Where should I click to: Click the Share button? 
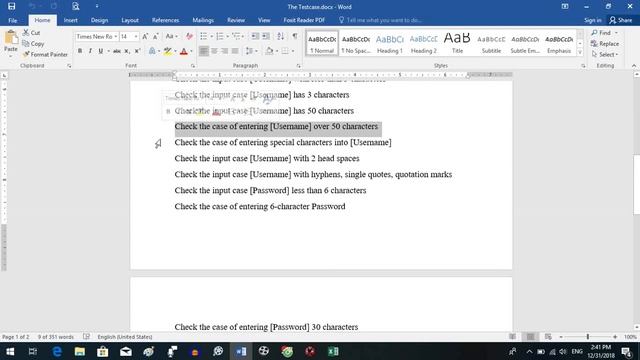[x=620, y=20]
